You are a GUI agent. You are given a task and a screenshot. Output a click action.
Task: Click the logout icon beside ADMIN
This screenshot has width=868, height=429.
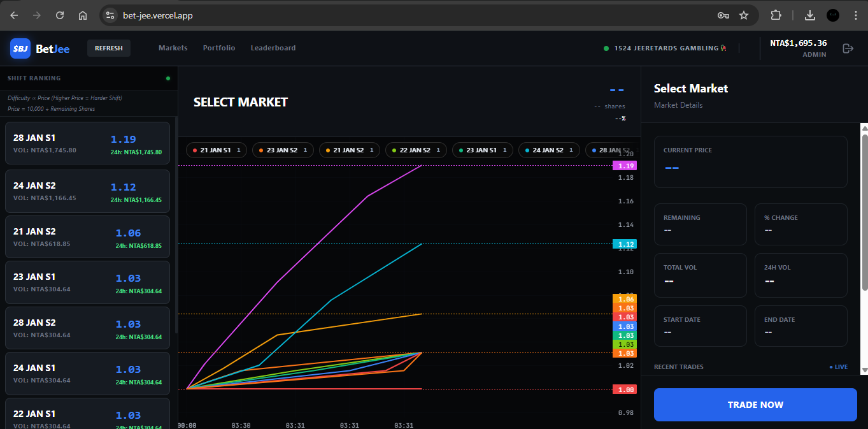point(848,48)
